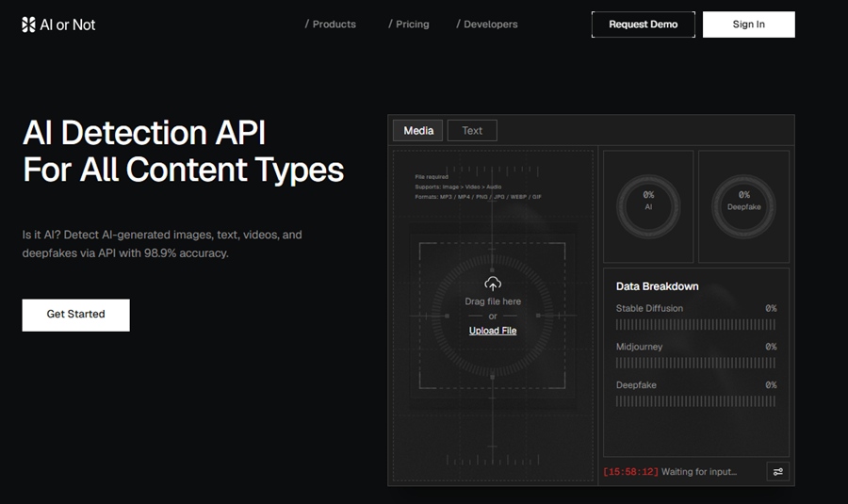
Task: Click the Formats MP3 / MP4 / PNG line
Action: pyautogui.click(x=478, y=197)
